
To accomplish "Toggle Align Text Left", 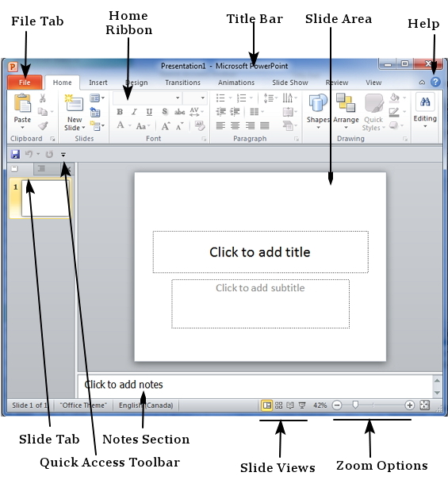I will [220, 125].
